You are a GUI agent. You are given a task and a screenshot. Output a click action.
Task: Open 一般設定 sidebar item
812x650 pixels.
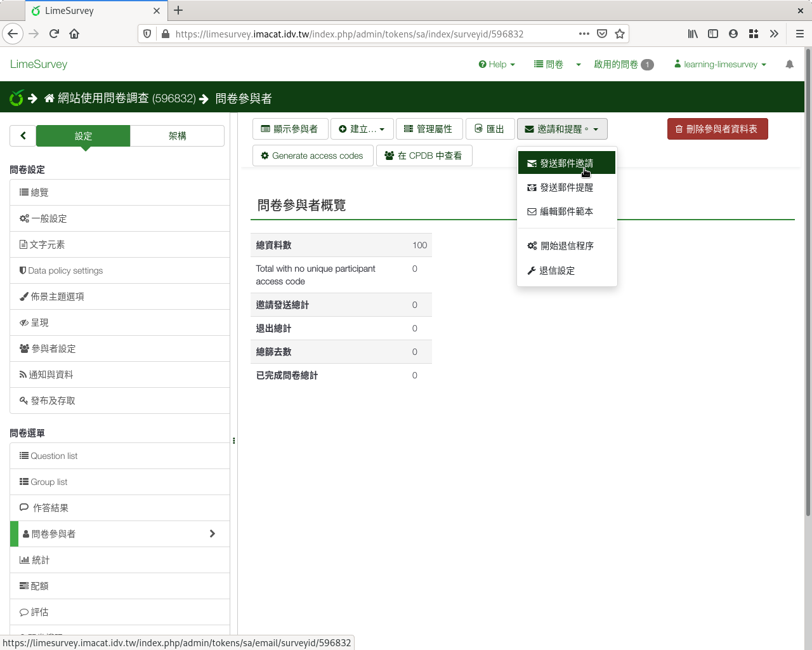(x=120, y=218)
